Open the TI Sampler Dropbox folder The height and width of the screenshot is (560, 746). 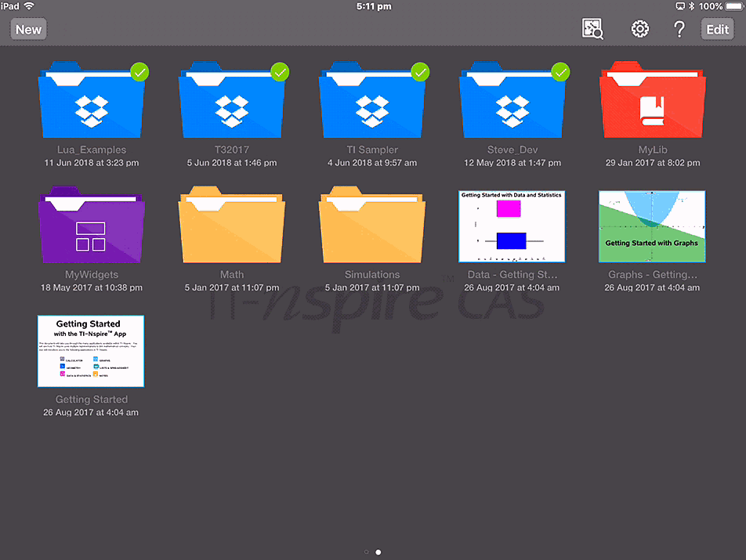click(372, 101)
